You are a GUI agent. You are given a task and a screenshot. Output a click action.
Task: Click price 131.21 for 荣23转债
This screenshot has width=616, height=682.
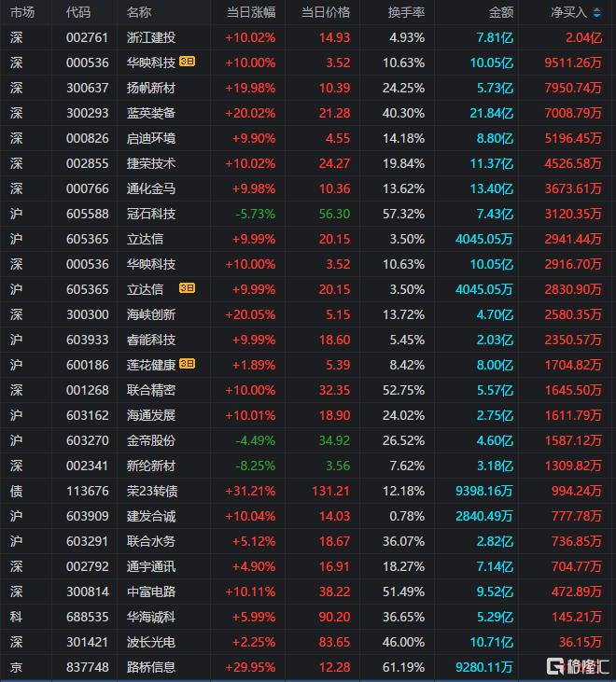pyautogui.click(x=331, y=492)
